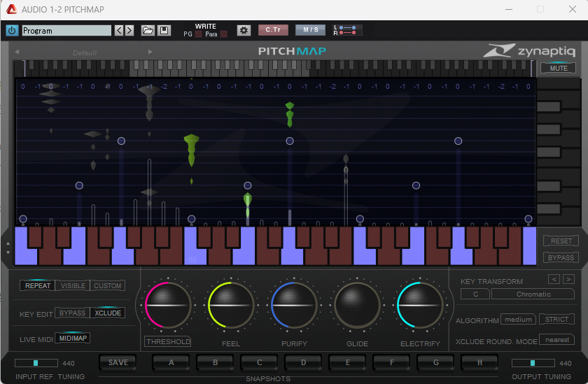Shift key transform left with < button
This screenshot has height=384, width=588.
tap(554, 279)
